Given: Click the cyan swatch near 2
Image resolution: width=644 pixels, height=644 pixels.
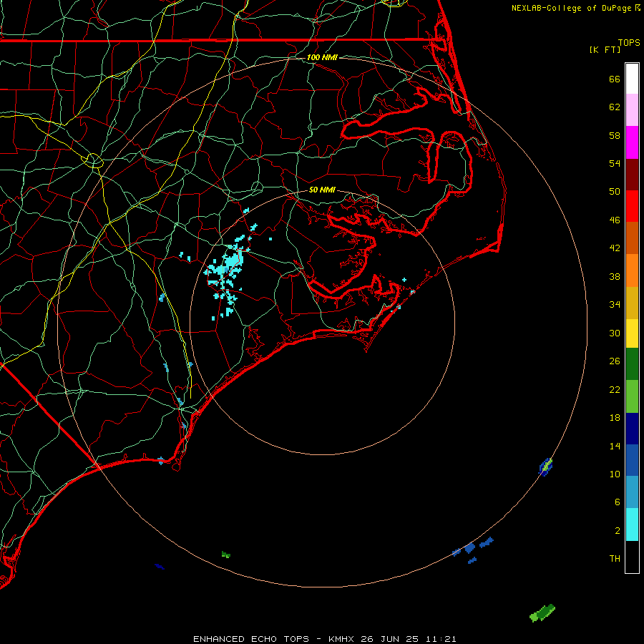Looking at the screenshot, I should (x=632, y=525).
